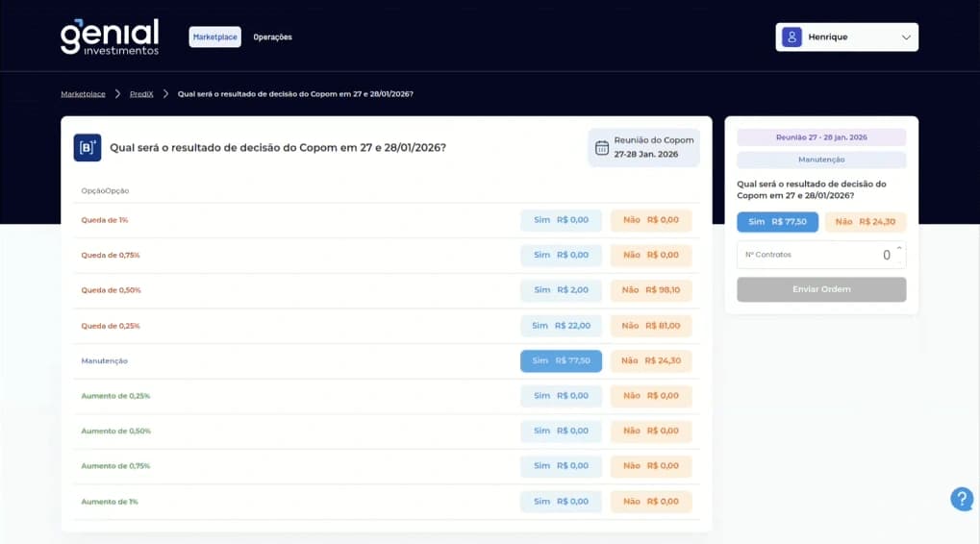This screenshot has width=980, height=544.
Task: Select Não for Aumento de 0,50%
Action: [651, 431]
